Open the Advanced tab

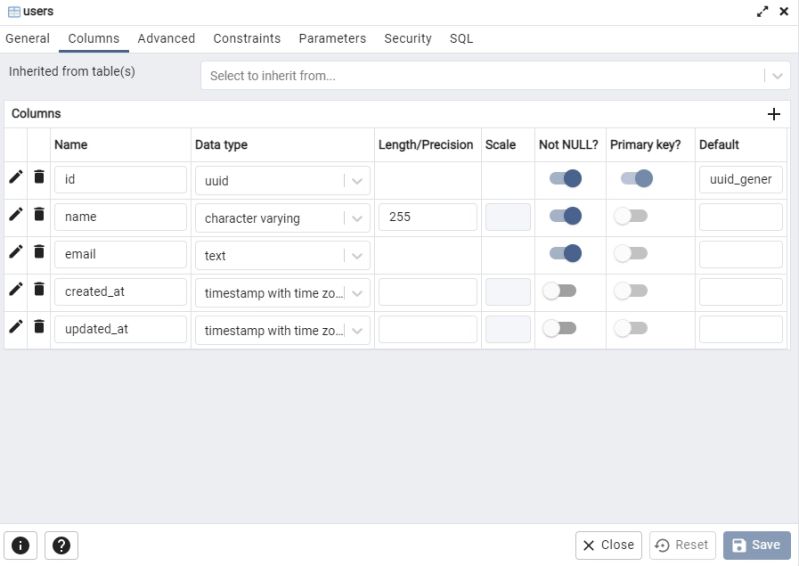pos(166,39)
